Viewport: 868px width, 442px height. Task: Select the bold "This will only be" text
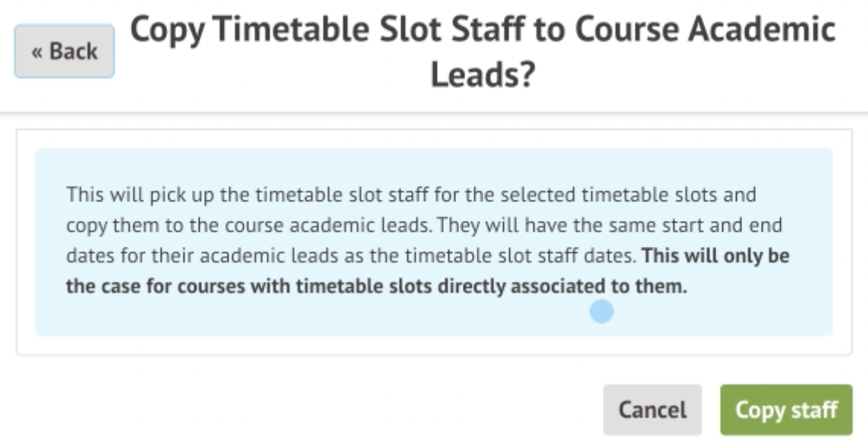click(715, 256)
